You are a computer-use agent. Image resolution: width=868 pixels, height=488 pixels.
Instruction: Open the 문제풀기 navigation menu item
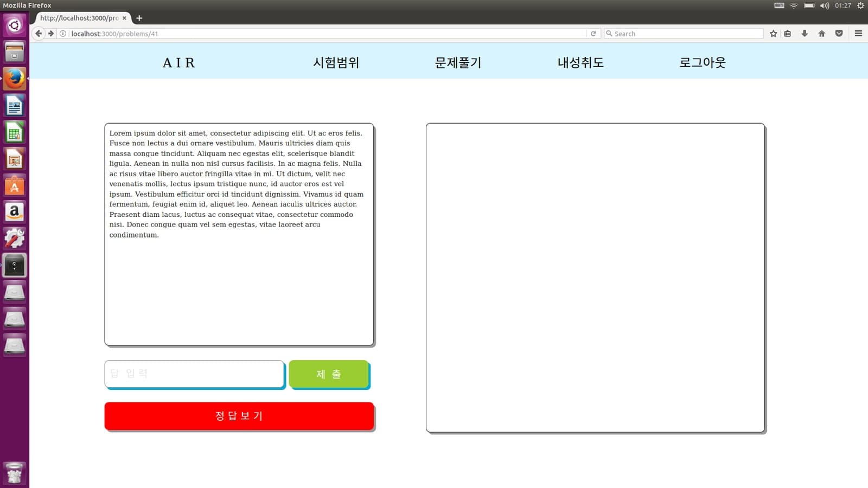coord(458,63)
